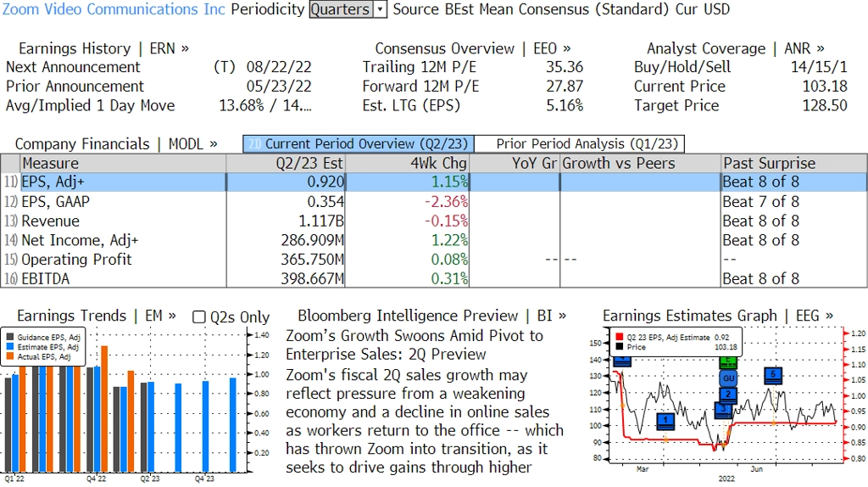This screenshot has height=487, width=868.
Task: Click Target Price value 128.50
Action: (825, 106)
